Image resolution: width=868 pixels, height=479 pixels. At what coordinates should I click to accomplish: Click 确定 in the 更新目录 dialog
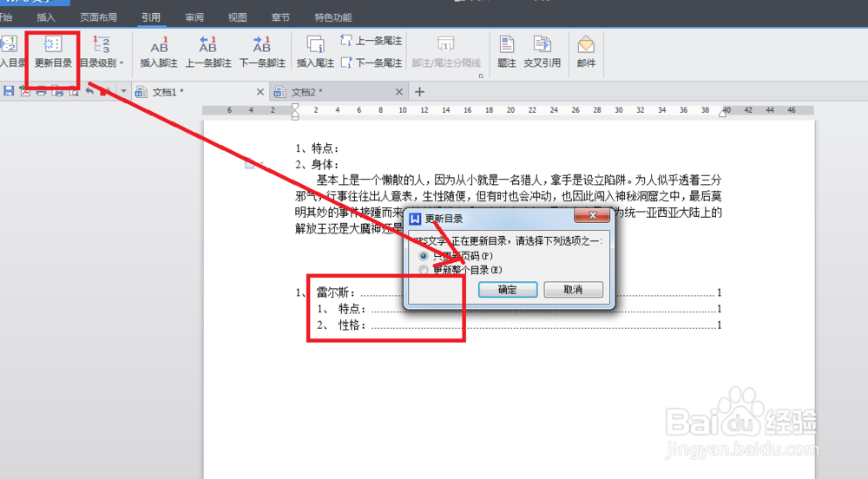508,289
